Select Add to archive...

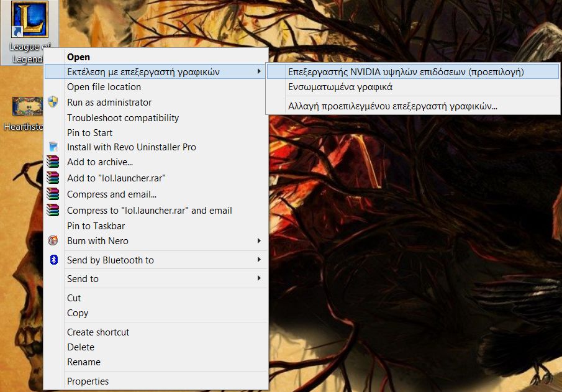pyautogui.click(x=156, y=162)
